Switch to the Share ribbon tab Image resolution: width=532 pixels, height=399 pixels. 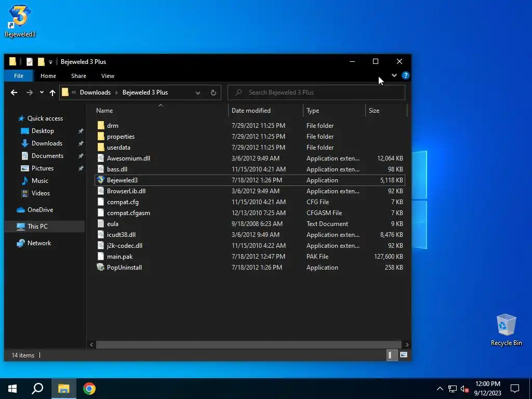(x=78, y=76)
